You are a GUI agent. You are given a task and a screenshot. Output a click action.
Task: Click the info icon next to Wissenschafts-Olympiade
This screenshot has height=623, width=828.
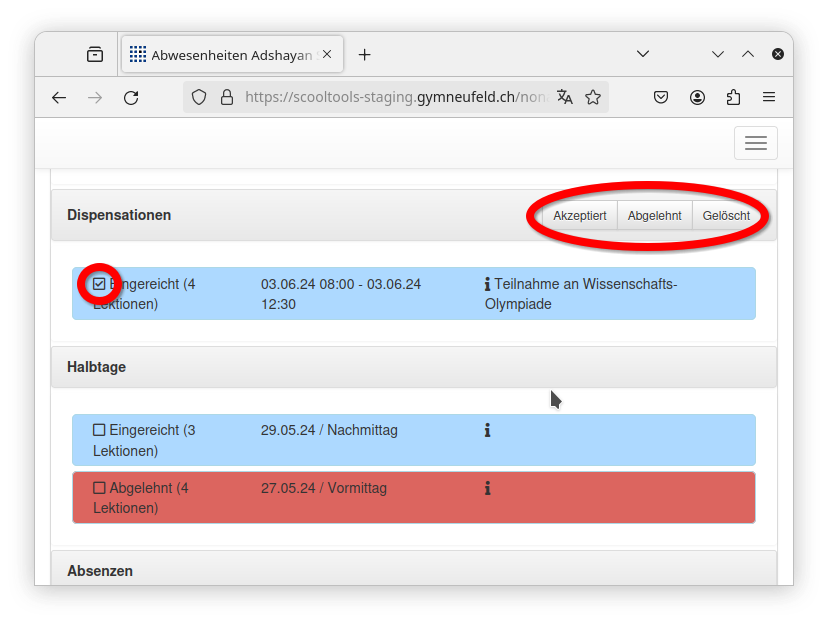click(x=487, y=284)
